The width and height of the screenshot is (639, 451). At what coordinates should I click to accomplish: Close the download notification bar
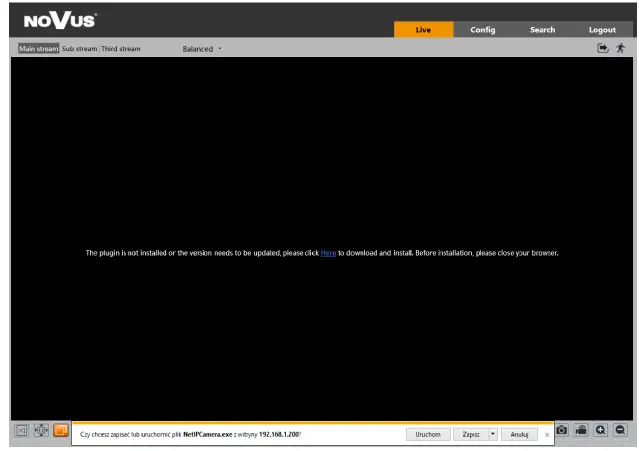pyautogui.click(x=547, y=435)
